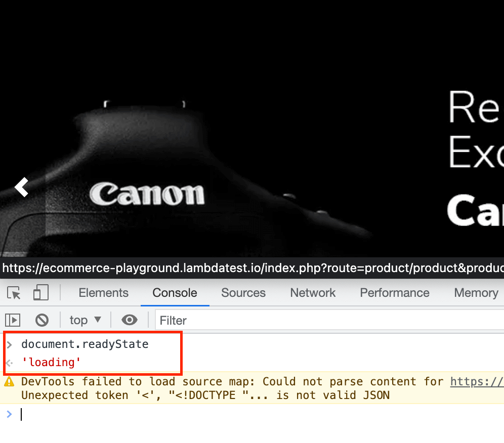Create live expression with eye icon
504x443 pixels.
point(130,320)
